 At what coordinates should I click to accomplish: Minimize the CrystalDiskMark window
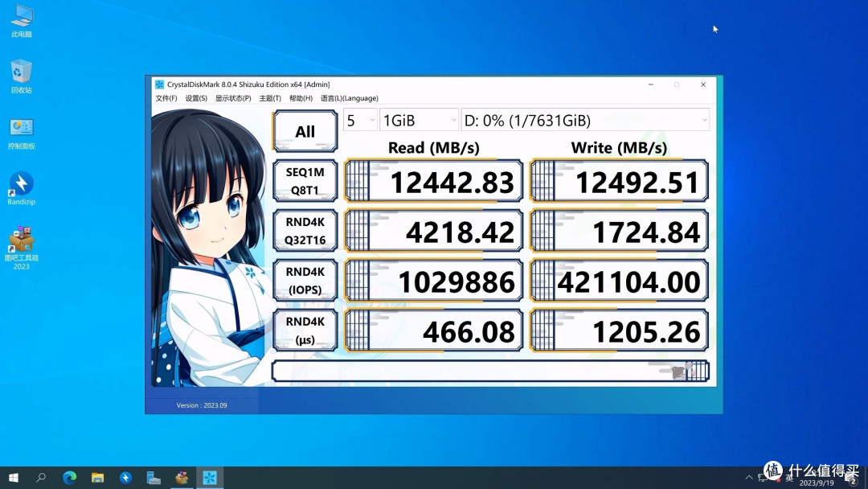651,84
